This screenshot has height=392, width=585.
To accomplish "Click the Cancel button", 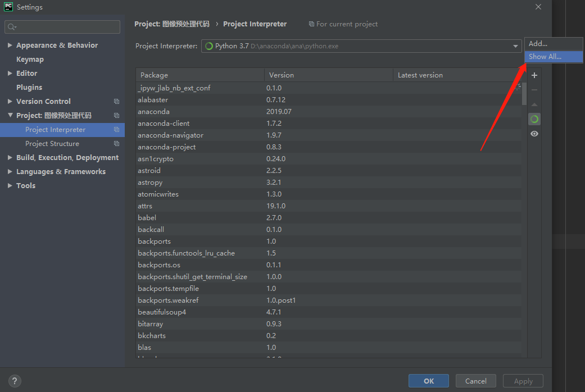I will point(475,381).
